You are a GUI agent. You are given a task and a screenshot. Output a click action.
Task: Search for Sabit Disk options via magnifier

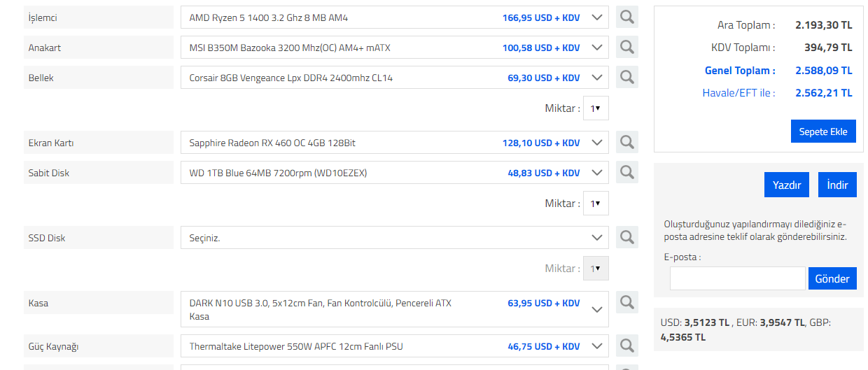coord(627,173)
